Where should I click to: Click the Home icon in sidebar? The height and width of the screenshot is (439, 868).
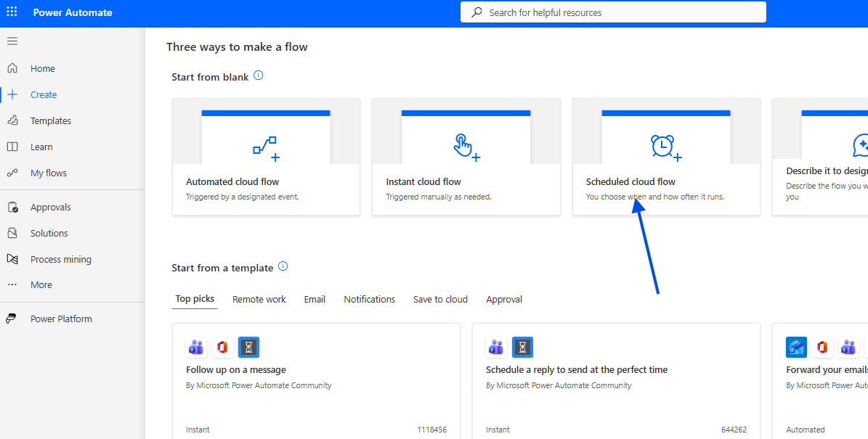pos(12,68)
